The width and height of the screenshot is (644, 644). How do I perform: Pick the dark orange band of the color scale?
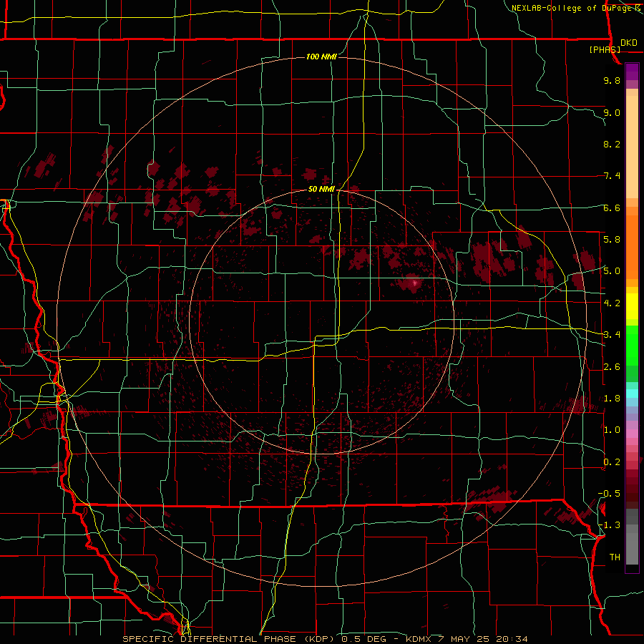[632, 248]
